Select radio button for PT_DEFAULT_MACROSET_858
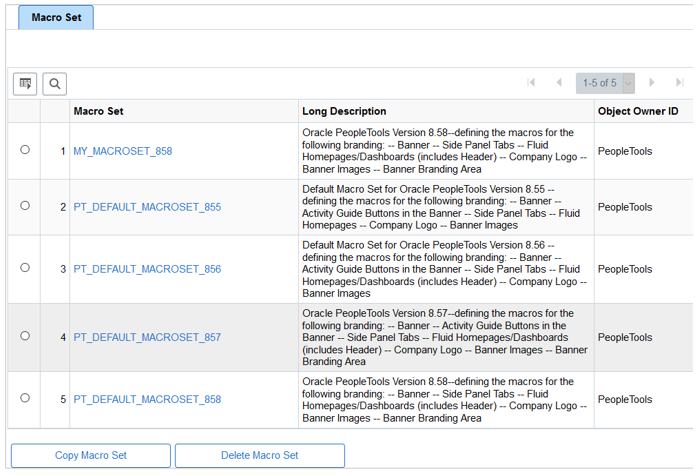Viewport: 700px width, 476px height. coord(25,398)
